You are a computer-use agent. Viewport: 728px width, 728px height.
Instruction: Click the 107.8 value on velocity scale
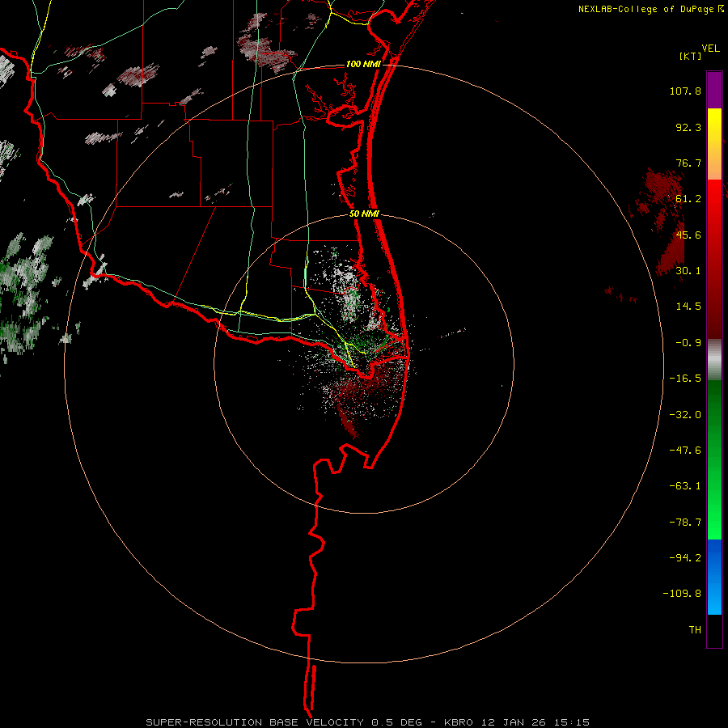pyautogui.click(x=685, y=91)
